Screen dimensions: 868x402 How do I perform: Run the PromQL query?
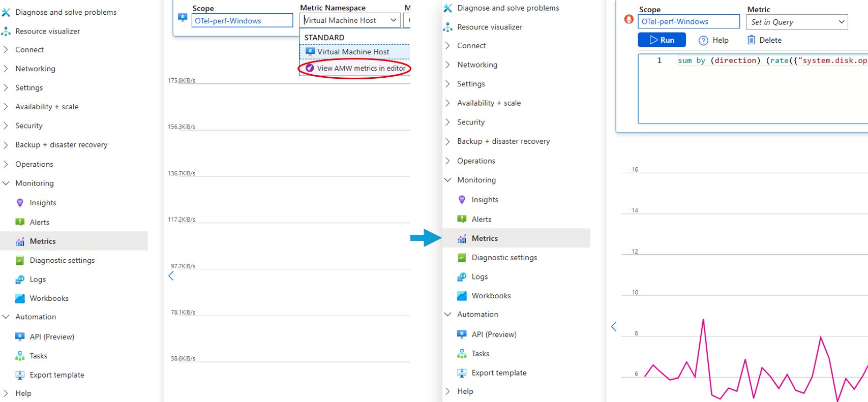click(x=662, y=40)
